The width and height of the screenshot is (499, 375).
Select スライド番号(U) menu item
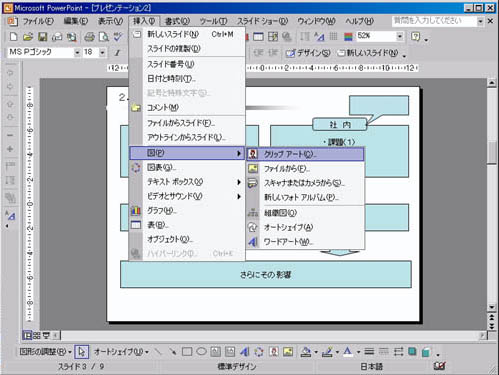(x=187, y=64)
